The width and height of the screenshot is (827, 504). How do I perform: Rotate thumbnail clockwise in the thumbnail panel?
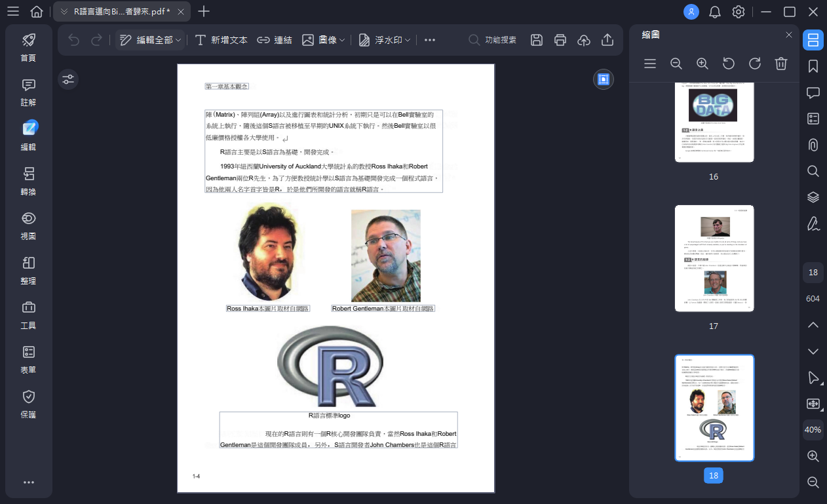(x=754, y=64)
